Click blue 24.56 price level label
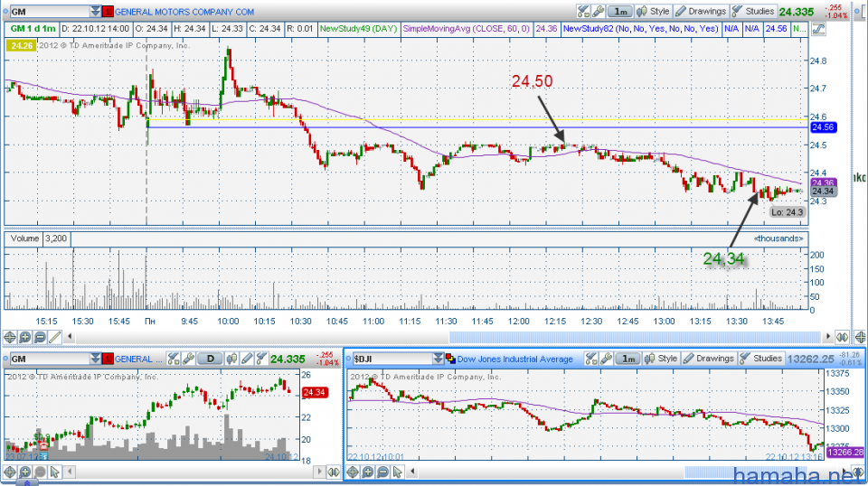The image size is (868, 486). click(823, 127)
